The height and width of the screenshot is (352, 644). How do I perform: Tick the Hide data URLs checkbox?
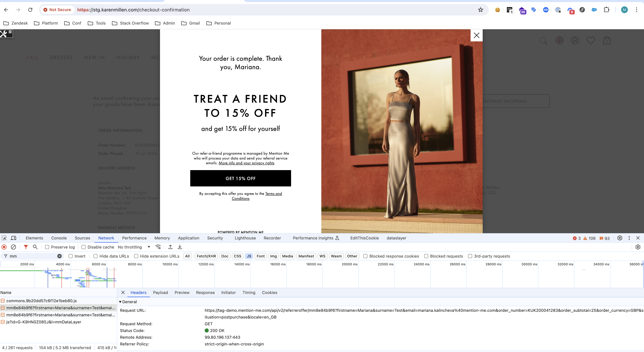(95, 256)
